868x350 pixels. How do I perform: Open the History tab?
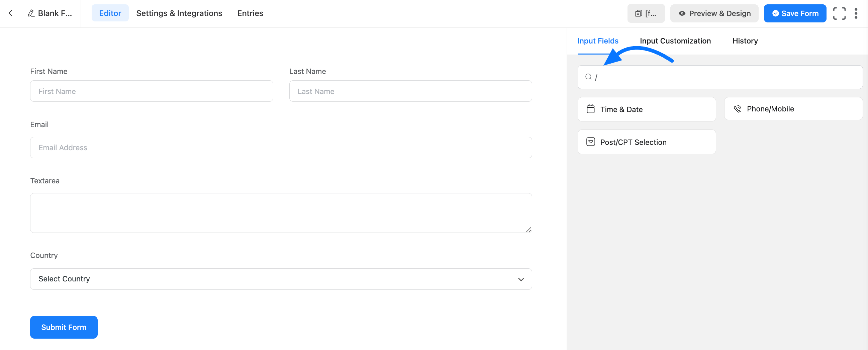745,41
